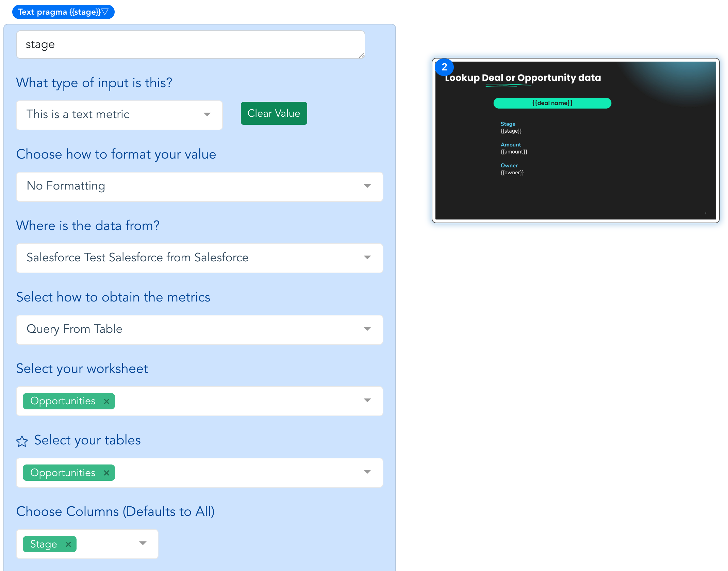Expand the tables selector arrow
Viewport: 728px width, 571px height.
click(x=367, y=472)
